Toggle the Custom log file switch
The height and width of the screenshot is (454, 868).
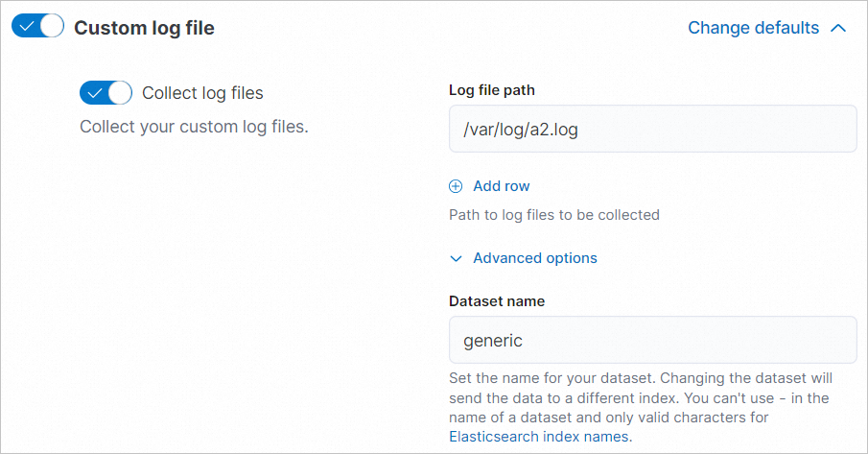point(37,27)
